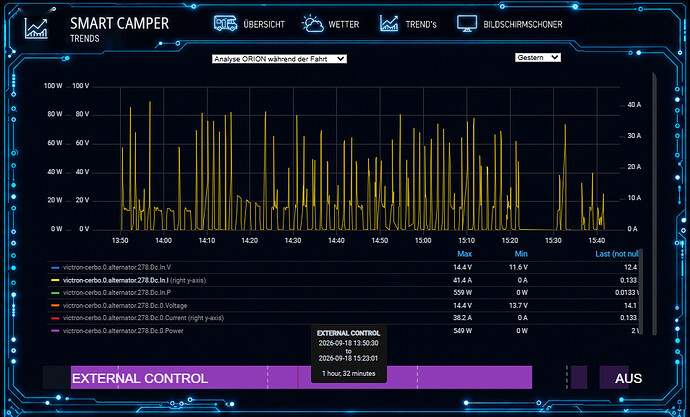This screenshot has width=690, height=417.
Task: Click the SMART CAMPER title text
Action: tap(119, 23)
